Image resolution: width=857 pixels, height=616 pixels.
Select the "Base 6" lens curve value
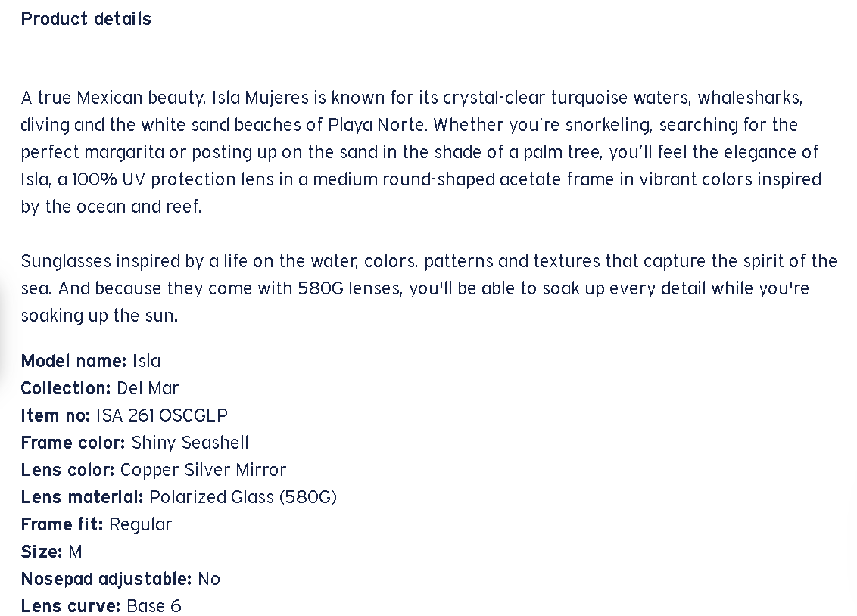154,606
